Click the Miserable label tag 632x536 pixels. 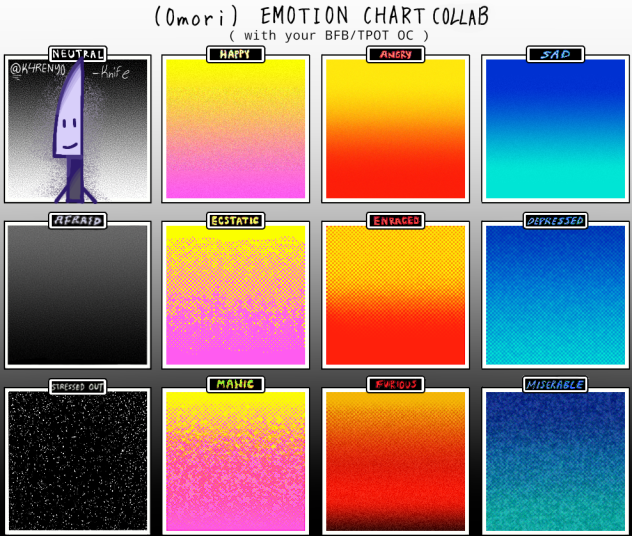[x=555, y=384]
